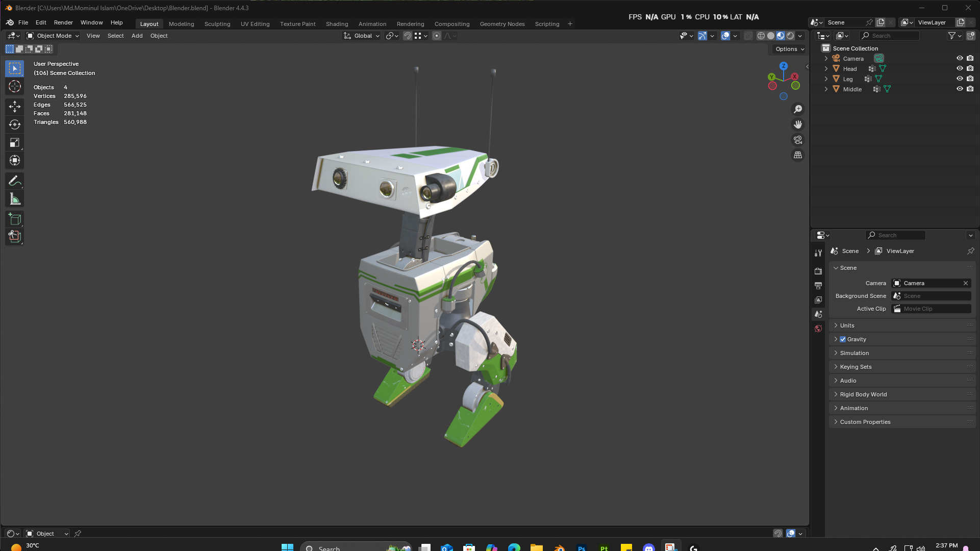This screenshot has width=980, height=551.
Task: Activate the 3D Cursor tool
Action: click(x=14, y=86)
